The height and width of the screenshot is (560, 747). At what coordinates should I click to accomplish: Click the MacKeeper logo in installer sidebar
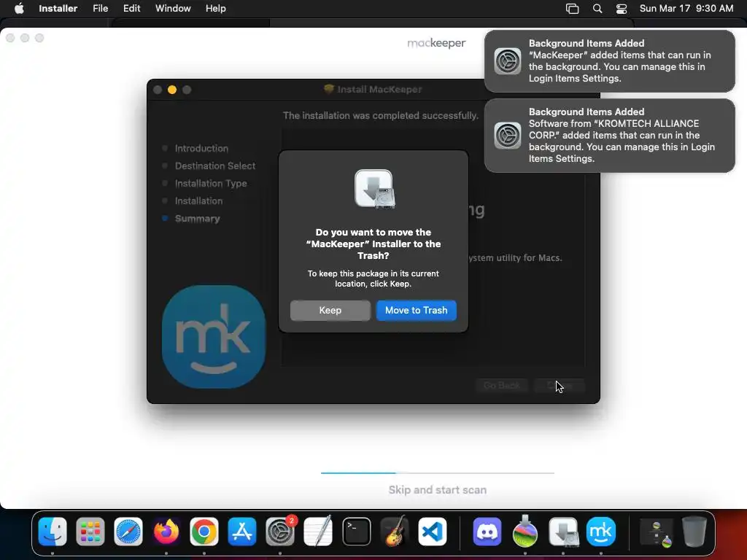(214, 337)
